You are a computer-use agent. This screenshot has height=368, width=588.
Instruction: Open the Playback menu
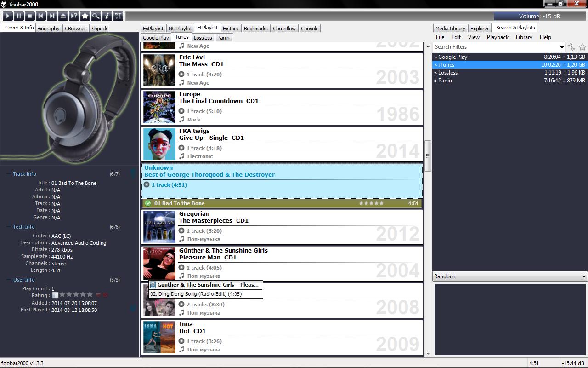[x=498, y=37]
